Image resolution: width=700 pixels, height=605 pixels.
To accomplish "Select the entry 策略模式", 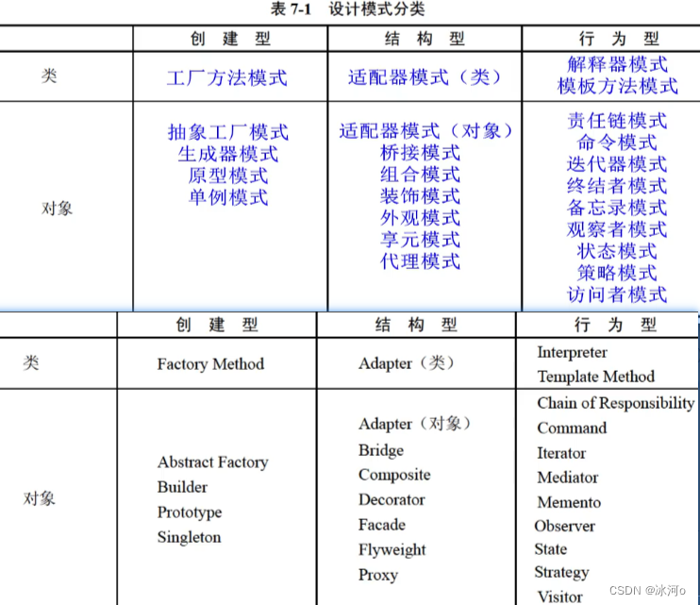I will pos(617,274).
